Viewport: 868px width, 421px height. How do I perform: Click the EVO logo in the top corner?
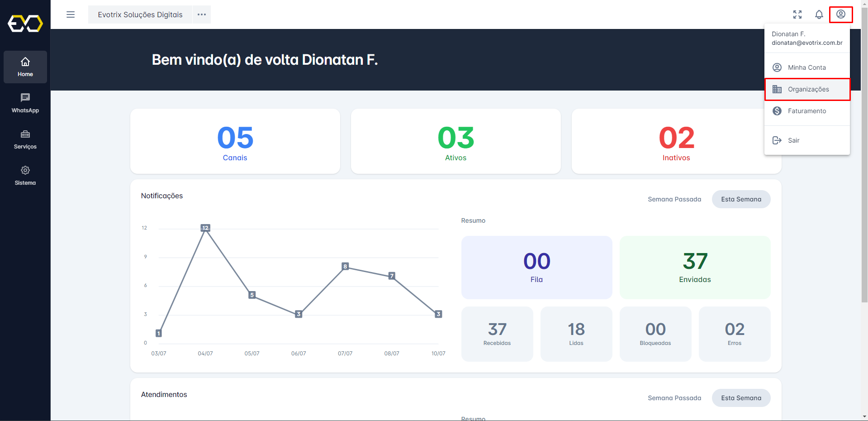25,24
